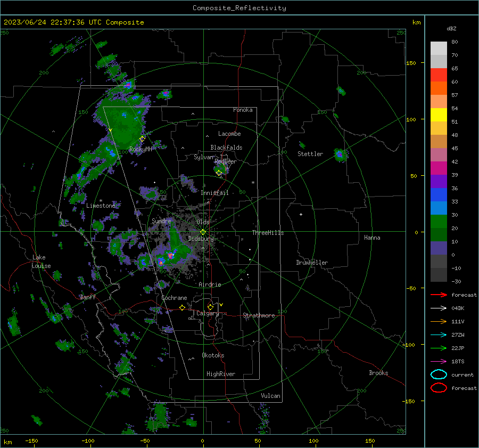Click the brown swatch above 45

(x=439, y=141)
